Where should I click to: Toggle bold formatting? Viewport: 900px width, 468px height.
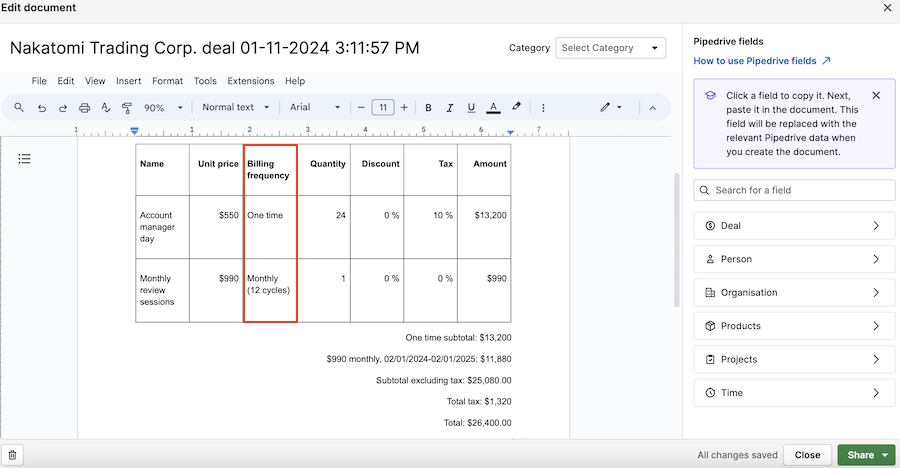coord(428,107)
